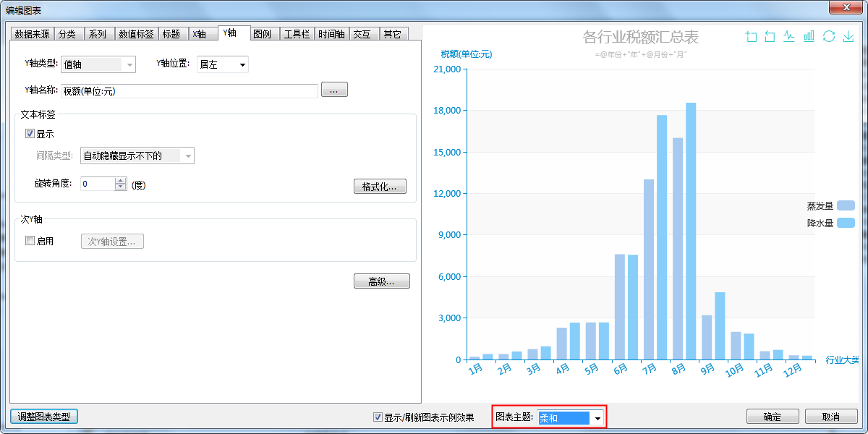The height and width of the screenshot is (434, 868).
Task: Click the 蒸发量 legend icon
Action: click(846, 206)
